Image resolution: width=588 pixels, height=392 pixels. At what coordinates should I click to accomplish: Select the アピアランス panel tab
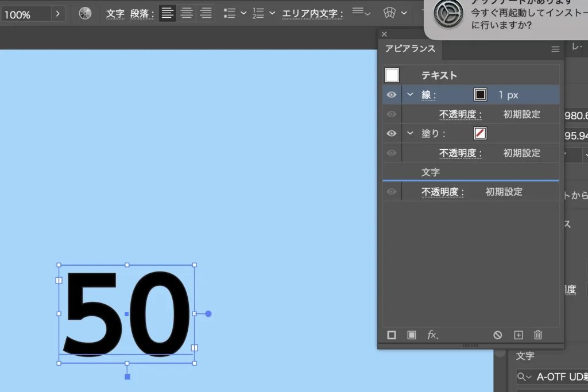410,49
